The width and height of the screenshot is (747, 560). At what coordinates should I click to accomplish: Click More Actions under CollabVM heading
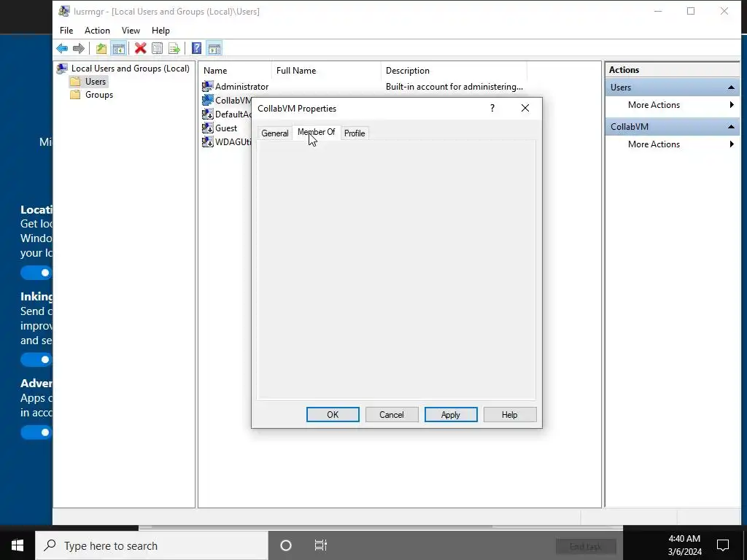pyautogui.click(x=654, y=144)
